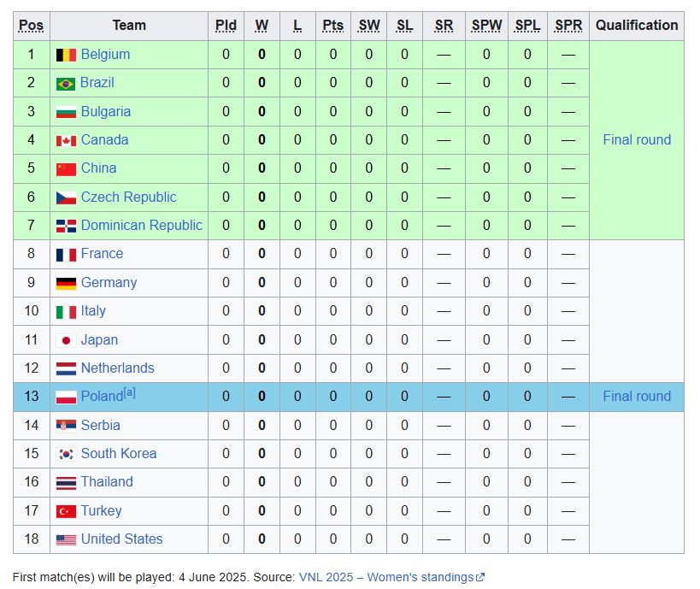Click the United States flag icon

pyautogui.click(x=66, y=540)
